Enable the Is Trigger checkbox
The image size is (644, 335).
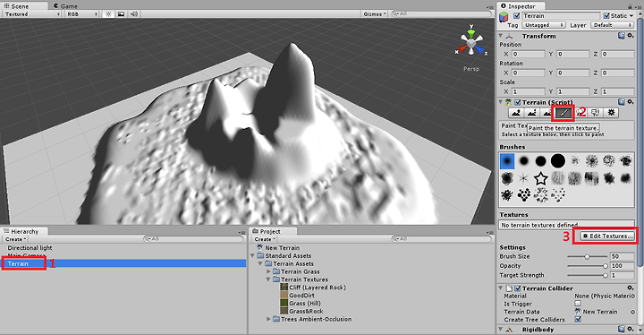point(578,304)
